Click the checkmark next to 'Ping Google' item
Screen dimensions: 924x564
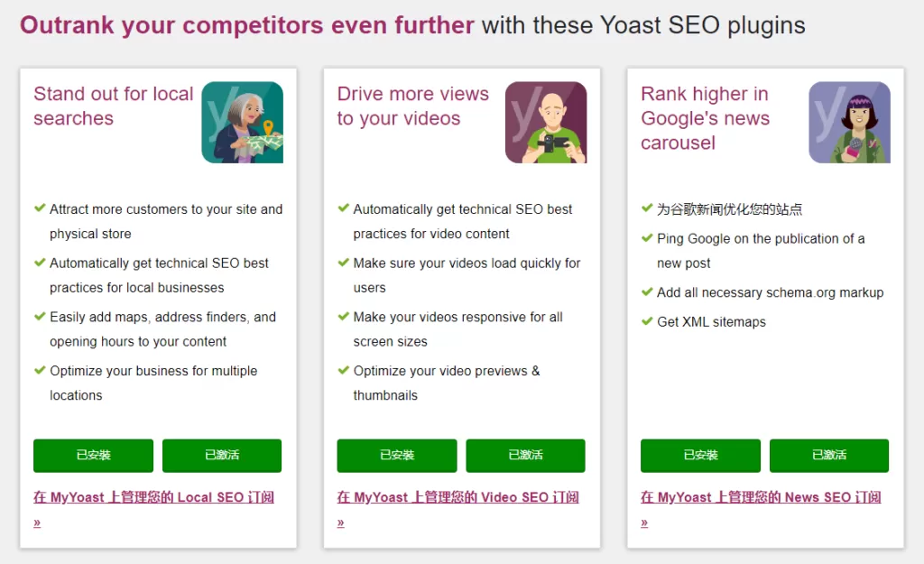[647, 238]
